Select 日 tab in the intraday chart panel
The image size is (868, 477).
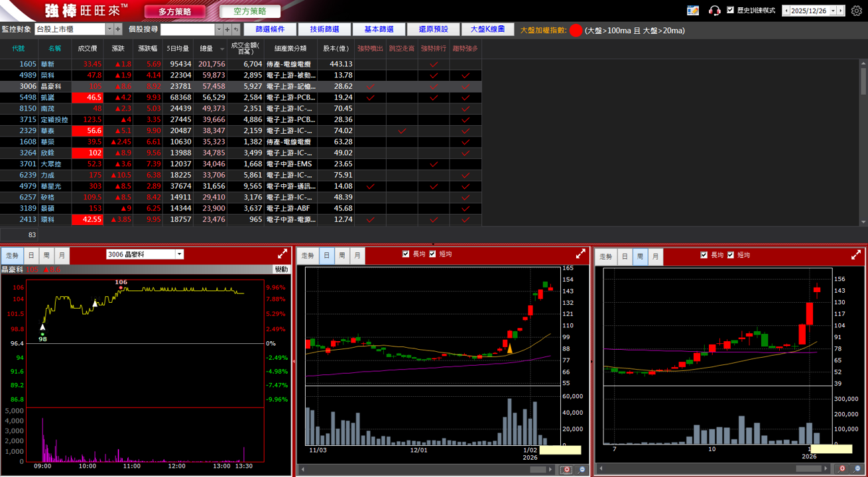(x=31, y=254)
